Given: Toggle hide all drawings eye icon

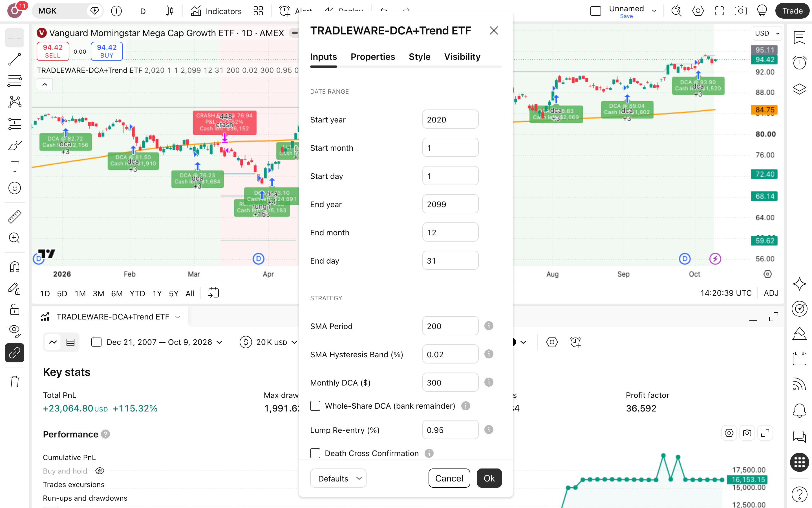Looking at the screenshot, I should [14, 331].
